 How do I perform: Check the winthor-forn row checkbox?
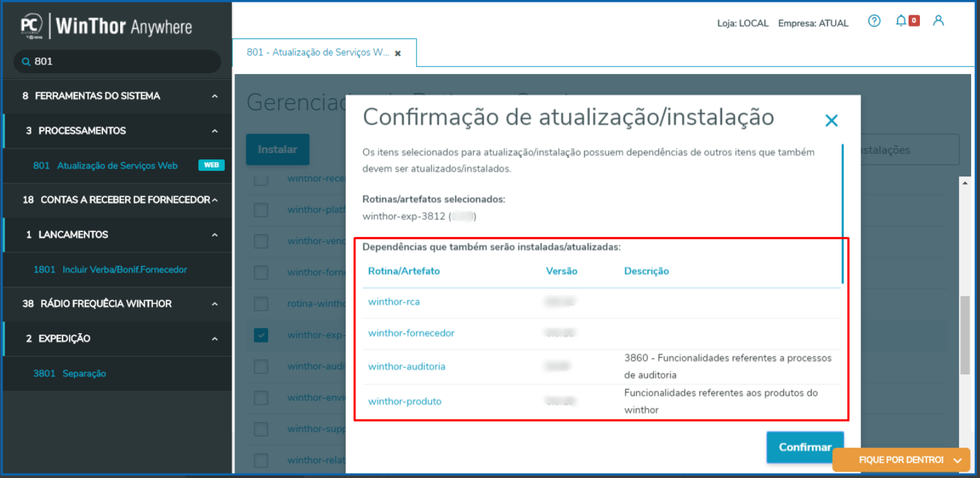(x=261, y=273)
